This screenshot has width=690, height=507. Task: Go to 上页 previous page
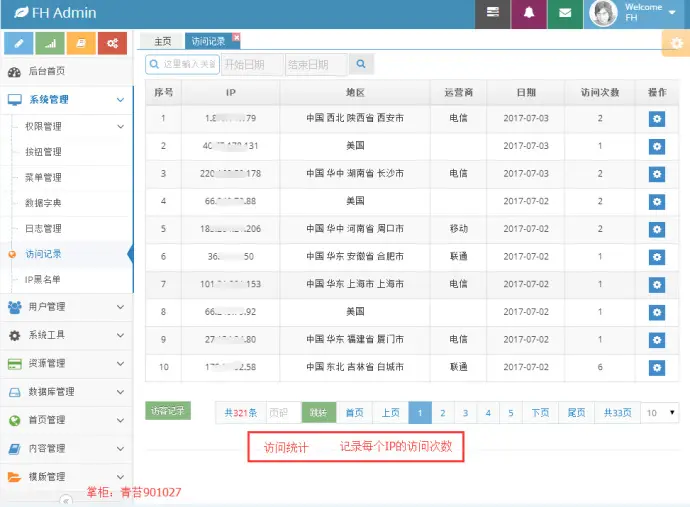coord(390,413)
